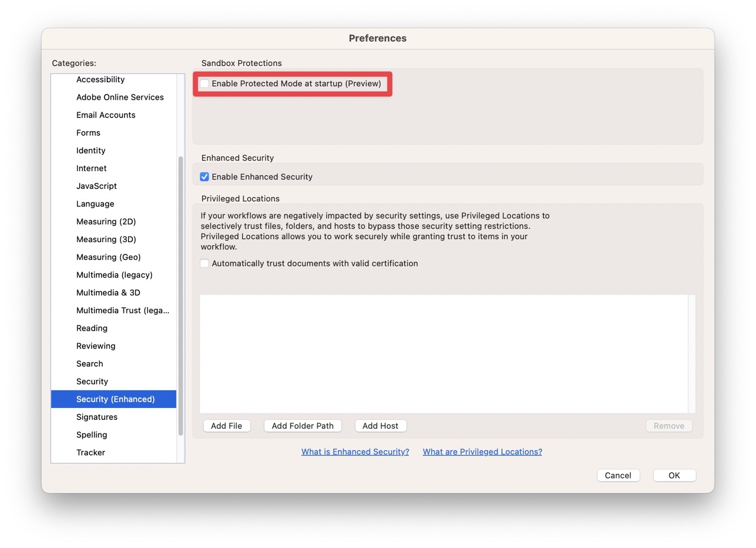Open Email Accounts preferences

coord(106,115)
